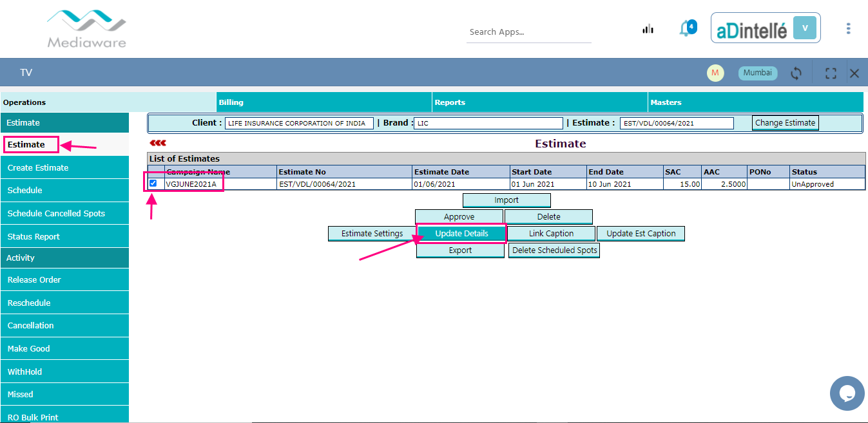The width and height of the screenshot is (868, 423).
Task: Click the 01/06/2021 estimate date cell
Action: [x=461, y=184]
